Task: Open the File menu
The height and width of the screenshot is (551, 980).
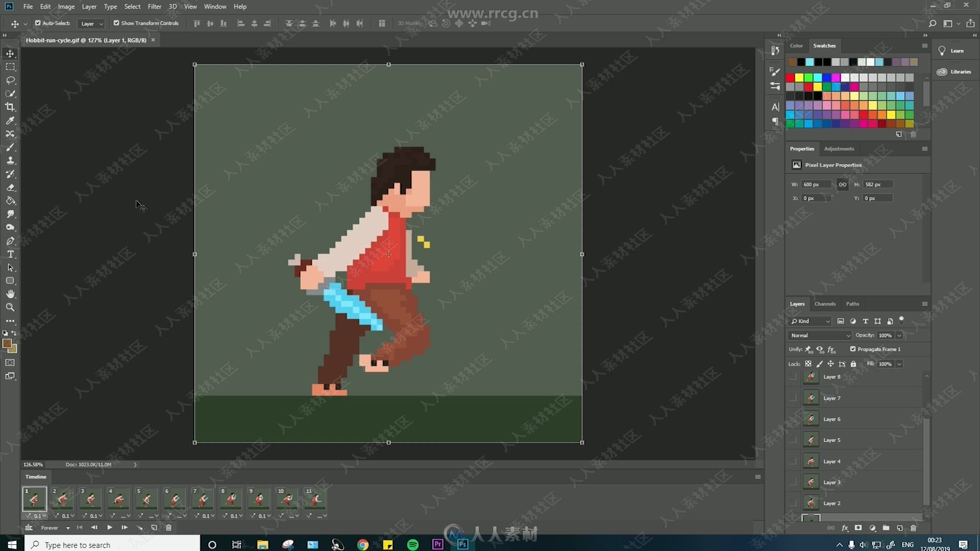Action: (28, 7)
